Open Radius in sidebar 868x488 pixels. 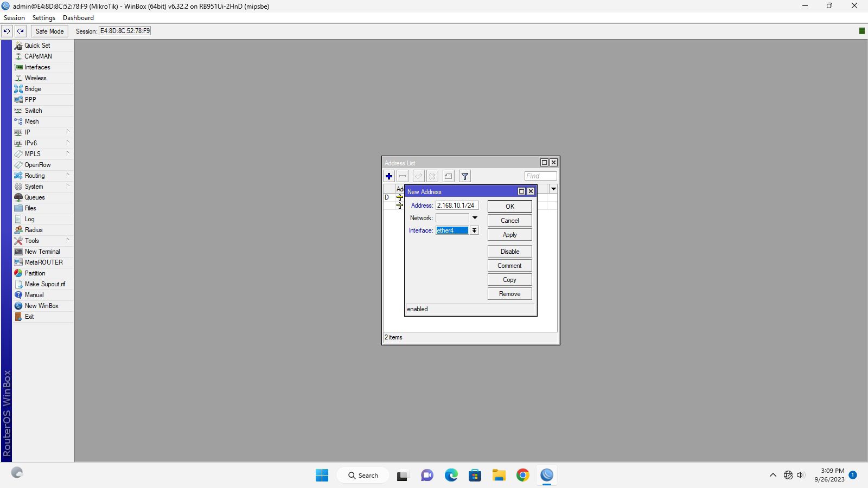click(43, 230)
